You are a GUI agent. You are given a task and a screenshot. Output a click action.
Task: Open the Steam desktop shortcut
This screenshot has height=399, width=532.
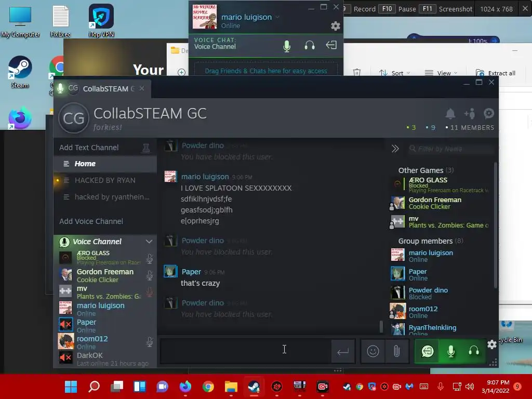pos(20,72)
